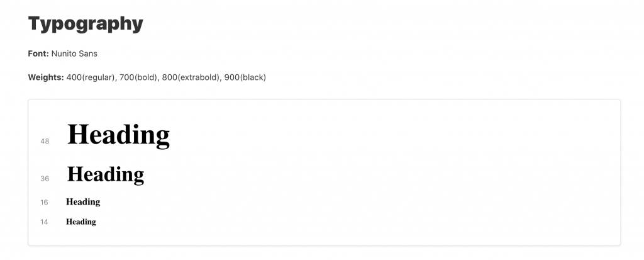The image size is (644, 260).
Task: Click the 48 size label
Action: click(x=45, y=141)
